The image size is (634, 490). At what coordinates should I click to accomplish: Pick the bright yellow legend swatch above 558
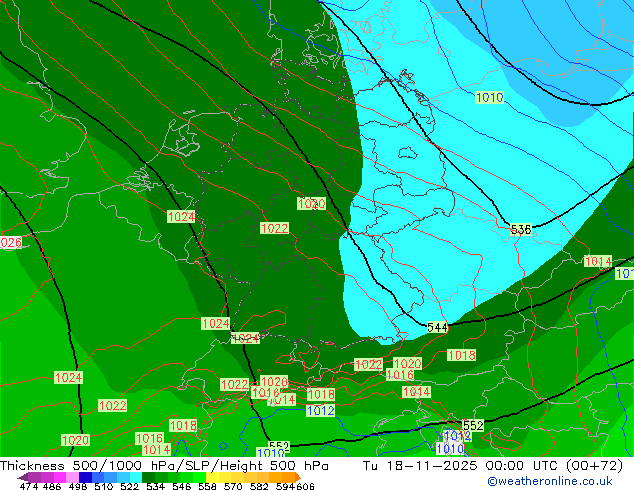point(213,477)
